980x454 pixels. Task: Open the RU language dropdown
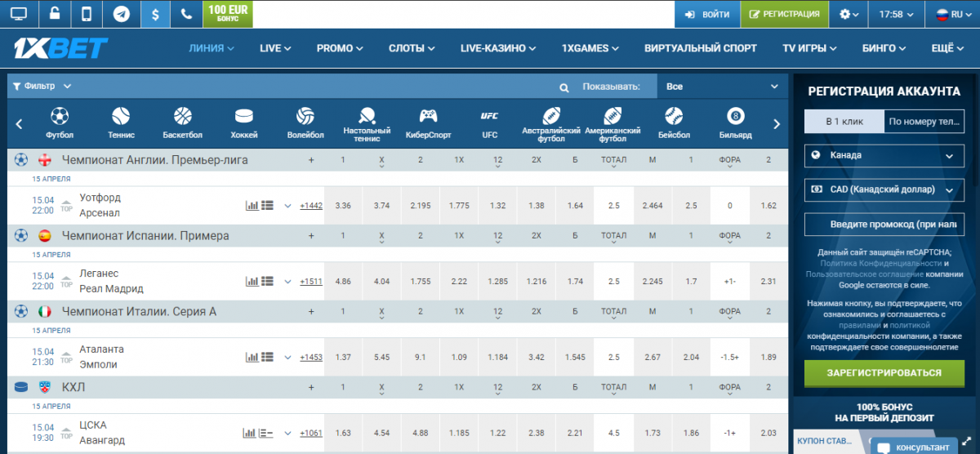click(952, 14)
